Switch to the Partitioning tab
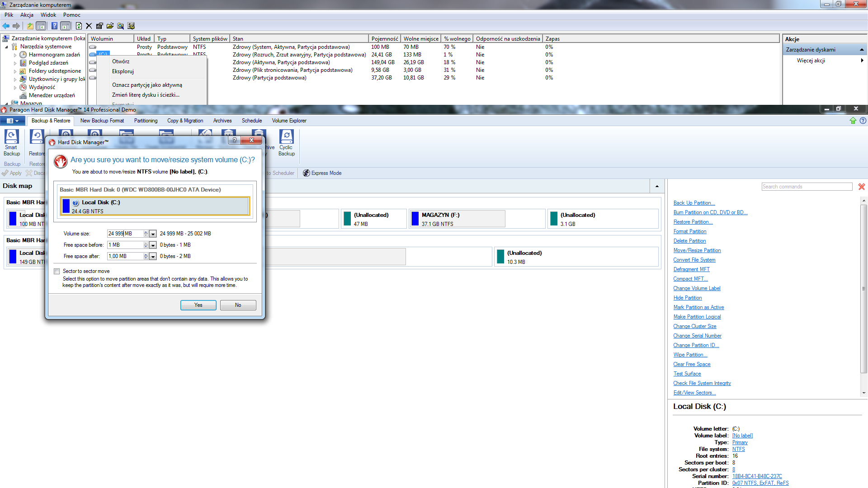The image size is (868, 488). coord(146,121)
